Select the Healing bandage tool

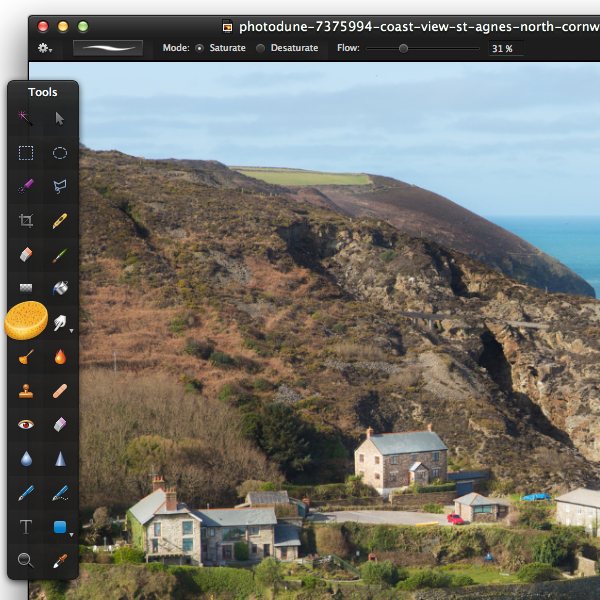click(60, 391)
